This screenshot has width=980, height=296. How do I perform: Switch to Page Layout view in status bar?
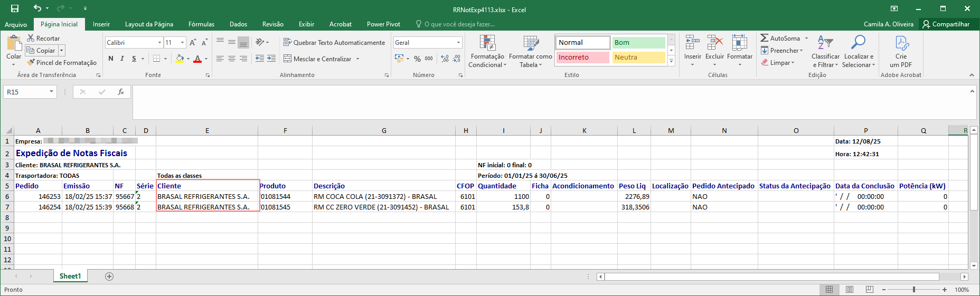coord(850,290)
